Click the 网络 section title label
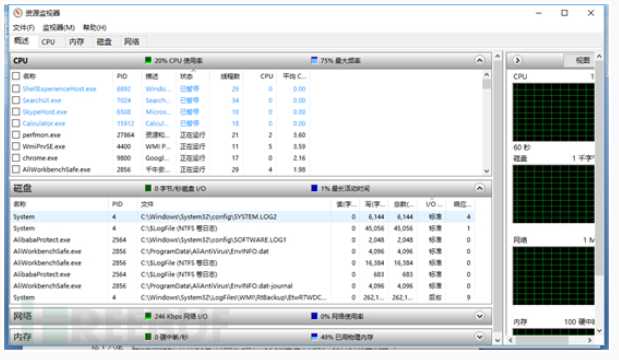Viewport: 619px width, 360px height. (x=23, y=316)
